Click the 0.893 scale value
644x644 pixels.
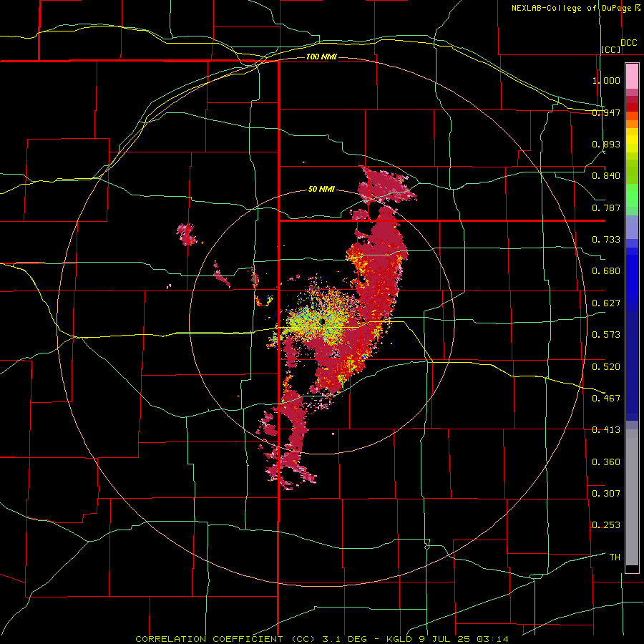coord(606,144)
